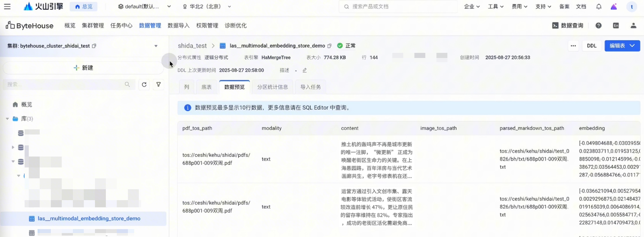Screen dimensions: 644x237
Task: Refresh the database tree list
Action: point(144,85)
